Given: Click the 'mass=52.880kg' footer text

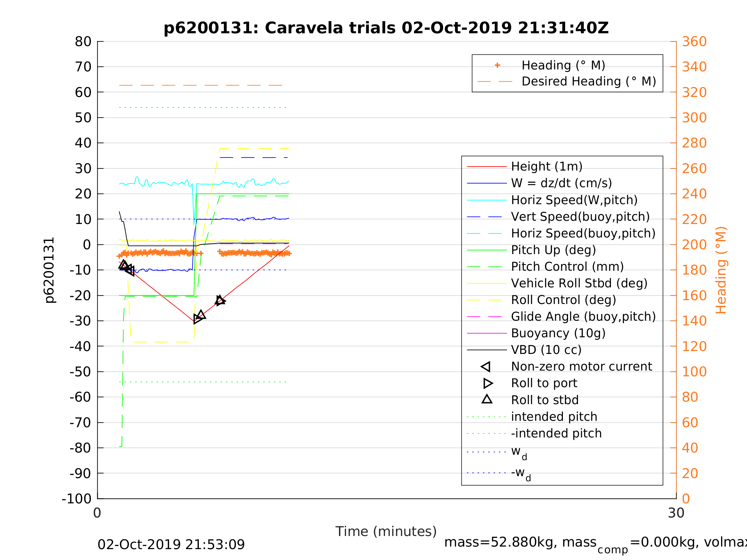Looking at the screenshot, I should [x=500, y=542].
